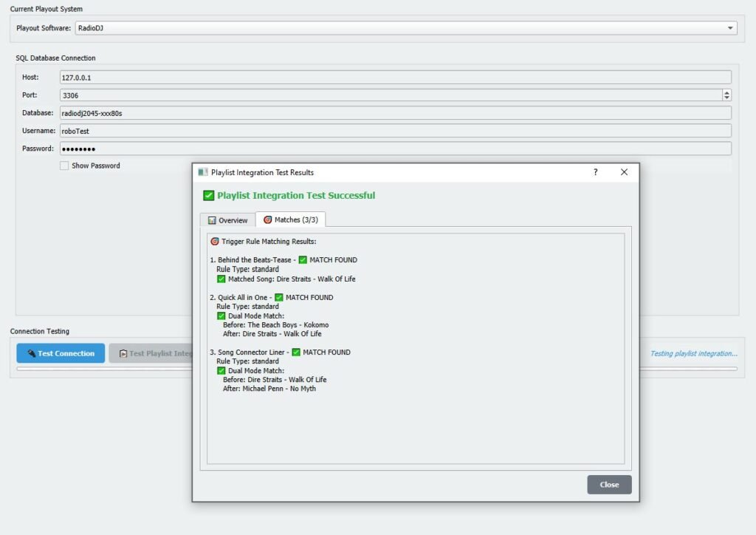
Task: Enable the Show Password checkbox
Action: (x=65, y=166)
